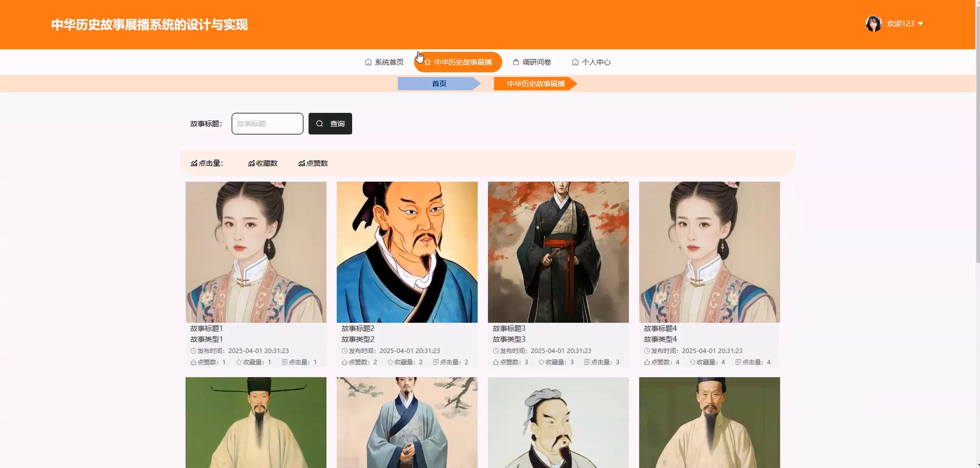Sort stories by 收藏数
The width and height of the screenshot is (980, 468).
click(262, 164)
